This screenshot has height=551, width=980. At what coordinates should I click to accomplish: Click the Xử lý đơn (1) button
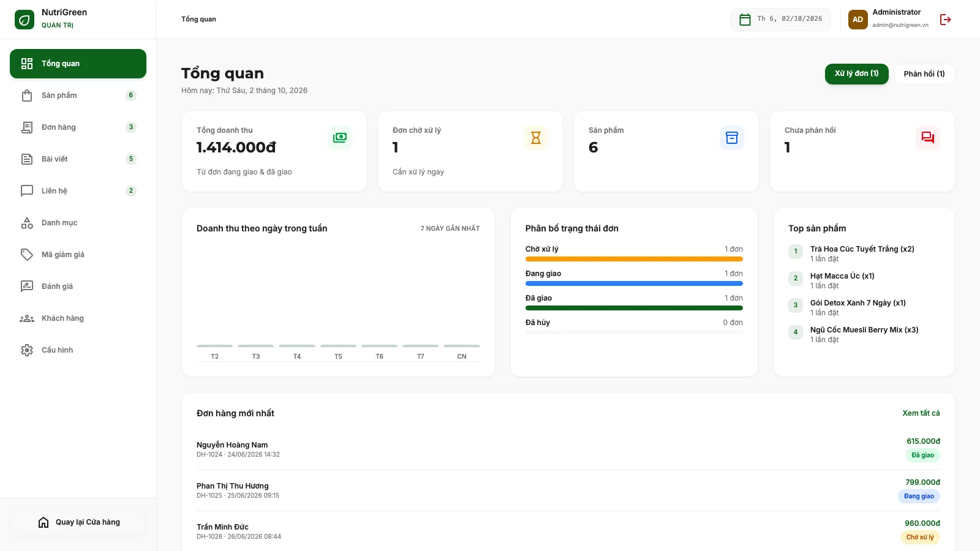click(856, 73)
